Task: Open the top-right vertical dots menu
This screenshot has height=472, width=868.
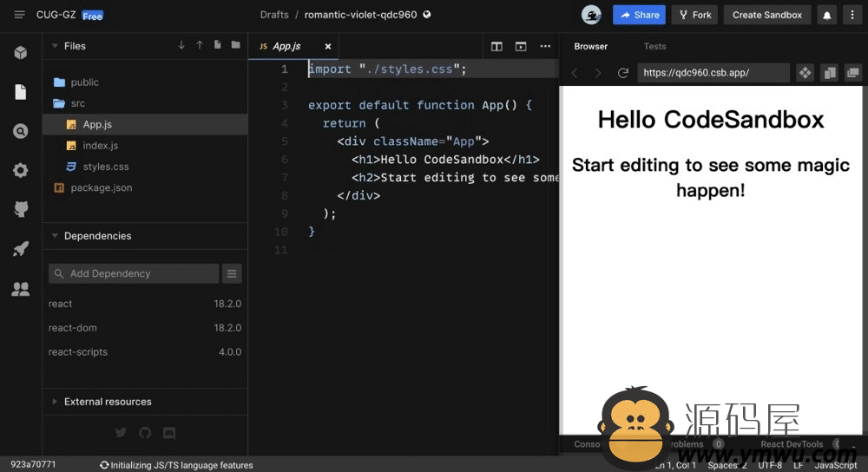Action: coord(852,15)
